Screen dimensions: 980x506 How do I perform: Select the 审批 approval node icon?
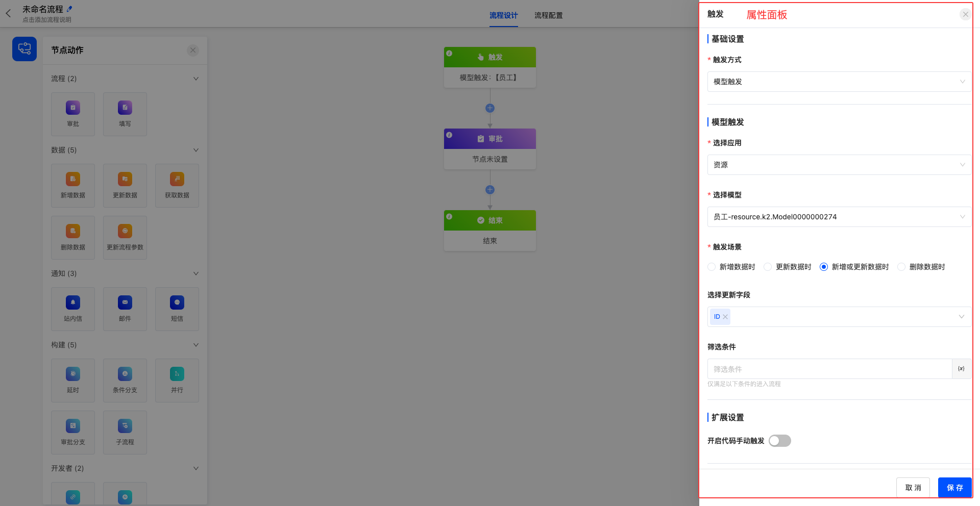click(x=73, y=108)
